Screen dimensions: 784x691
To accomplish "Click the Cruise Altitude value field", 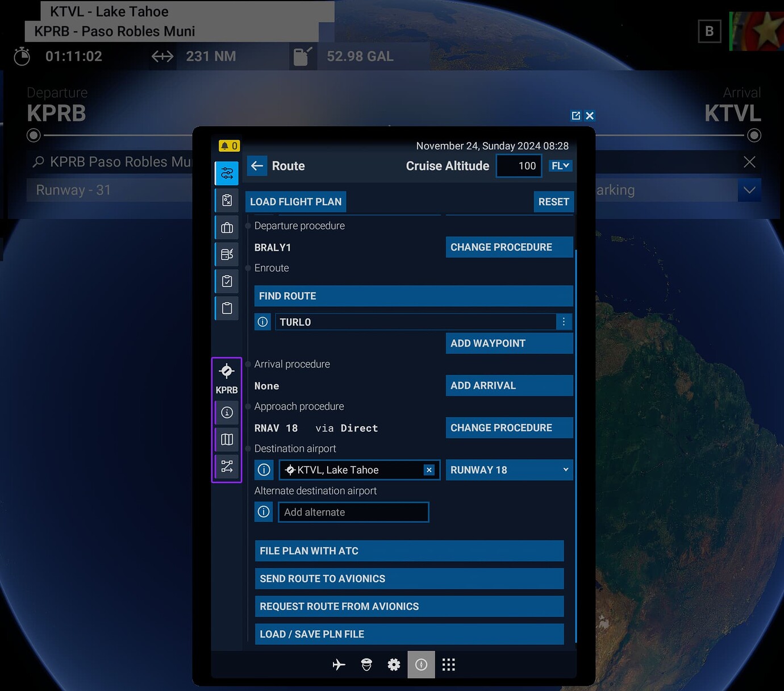I will click(519, 165).
